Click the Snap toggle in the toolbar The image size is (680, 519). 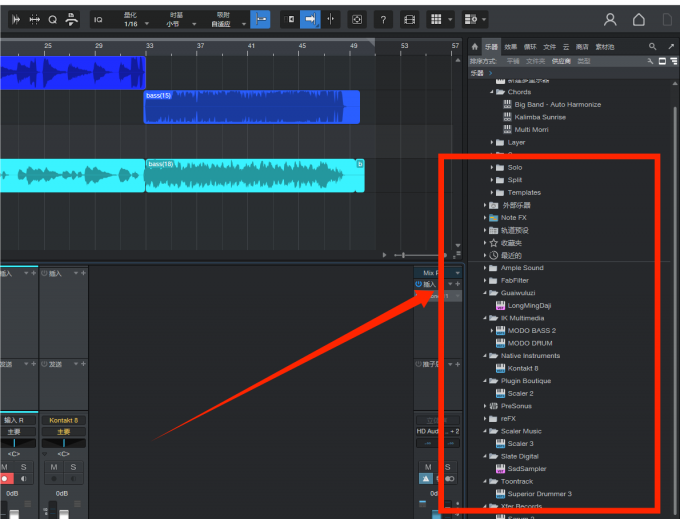coord(260,19)
